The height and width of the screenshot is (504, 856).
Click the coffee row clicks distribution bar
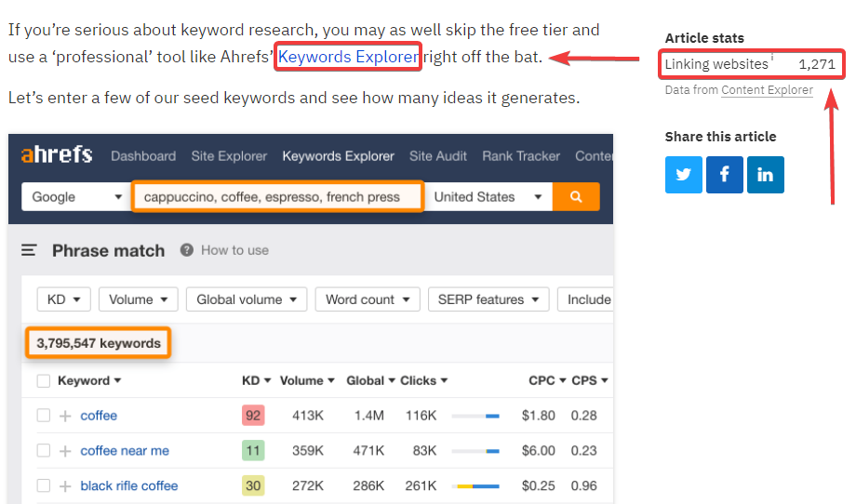point(475,417)
